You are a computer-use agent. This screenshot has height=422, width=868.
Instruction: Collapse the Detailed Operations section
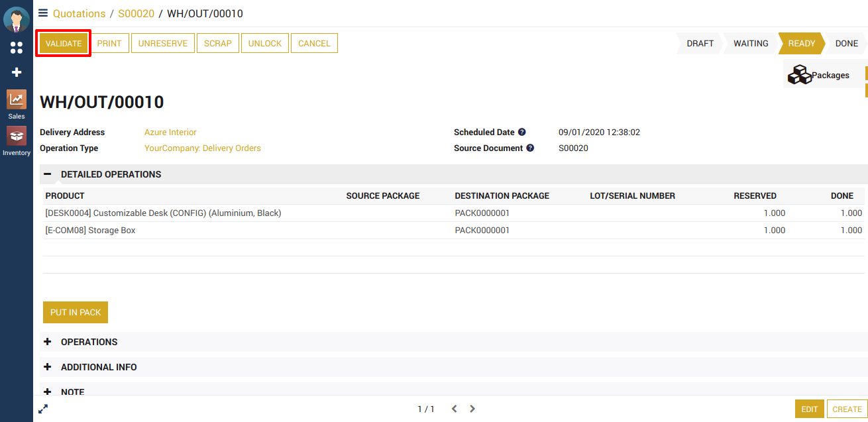click(48, 174)
